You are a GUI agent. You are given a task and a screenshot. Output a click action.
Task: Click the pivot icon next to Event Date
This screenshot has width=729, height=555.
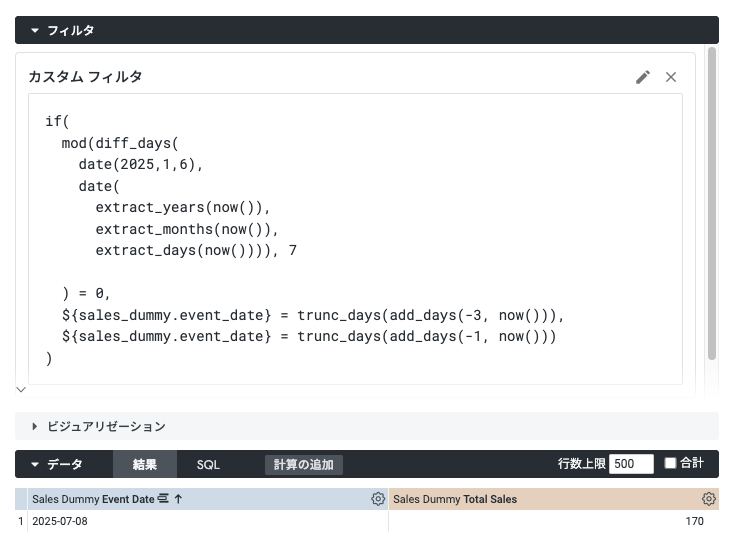[163, 499]
